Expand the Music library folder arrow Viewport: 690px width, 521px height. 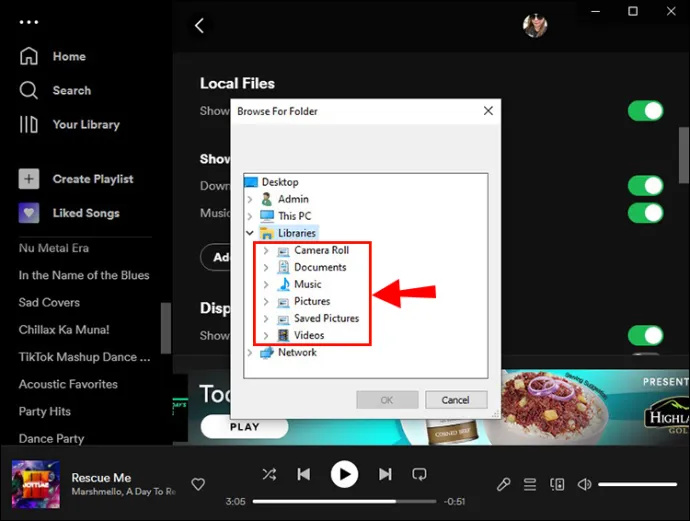point(266,284)
